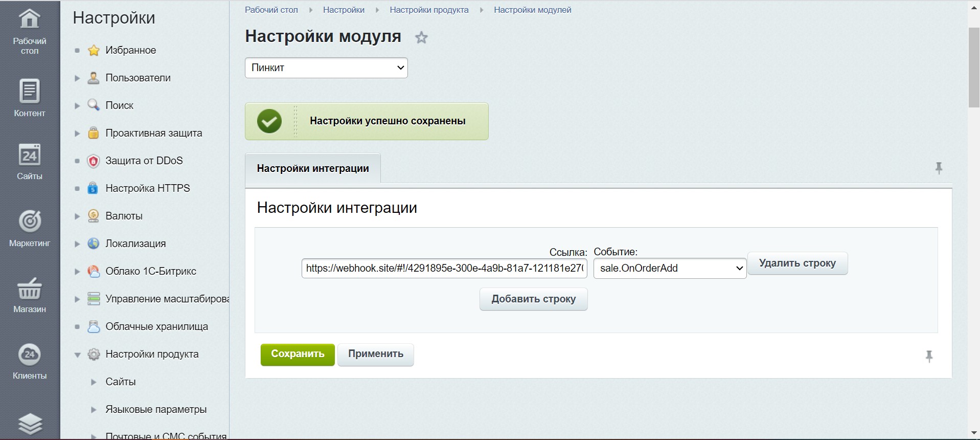Viewport: 980px width, 440px height.
Task: Add page to favorites with star icon
Action: pyautogui.click(x=421, y=37)
